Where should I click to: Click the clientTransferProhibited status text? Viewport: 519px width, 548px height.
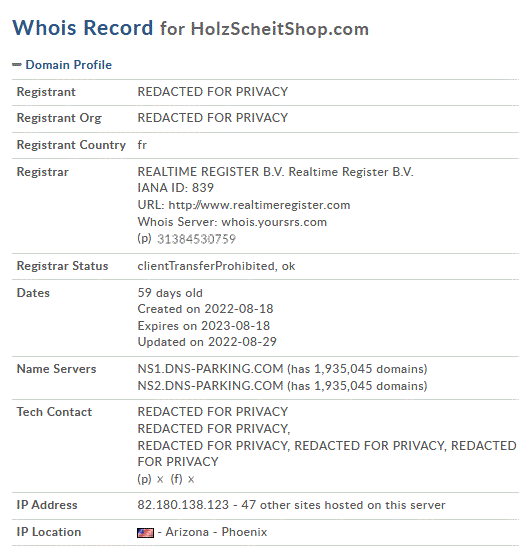206,266
